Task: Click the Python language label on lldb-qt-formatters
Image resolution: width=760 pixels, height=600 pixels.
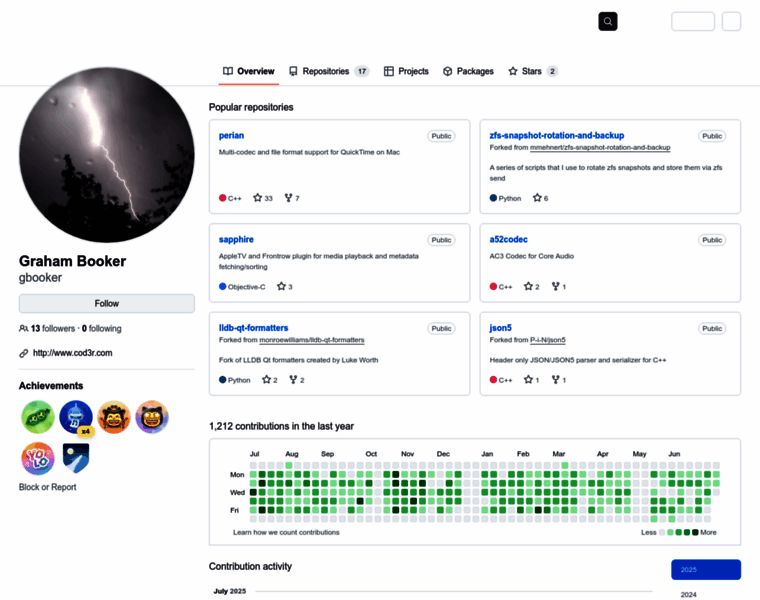Action: (x=235, y=380)
